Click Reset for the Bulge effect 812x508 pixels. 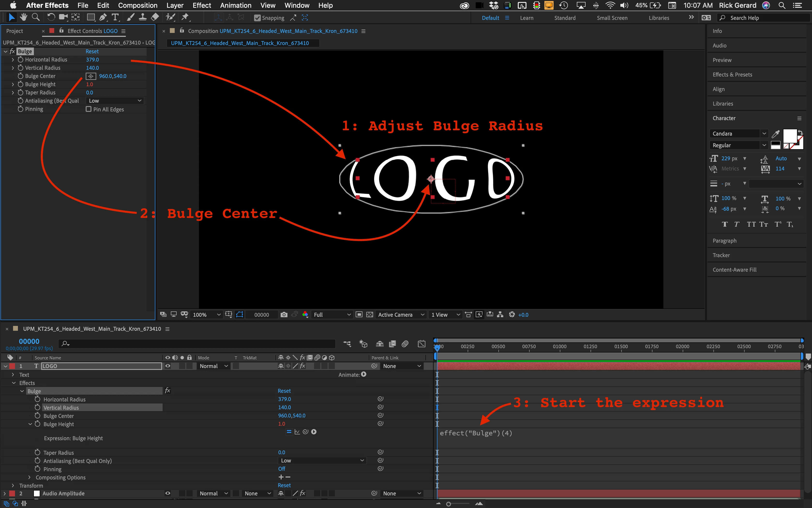[x=92, y=51]
